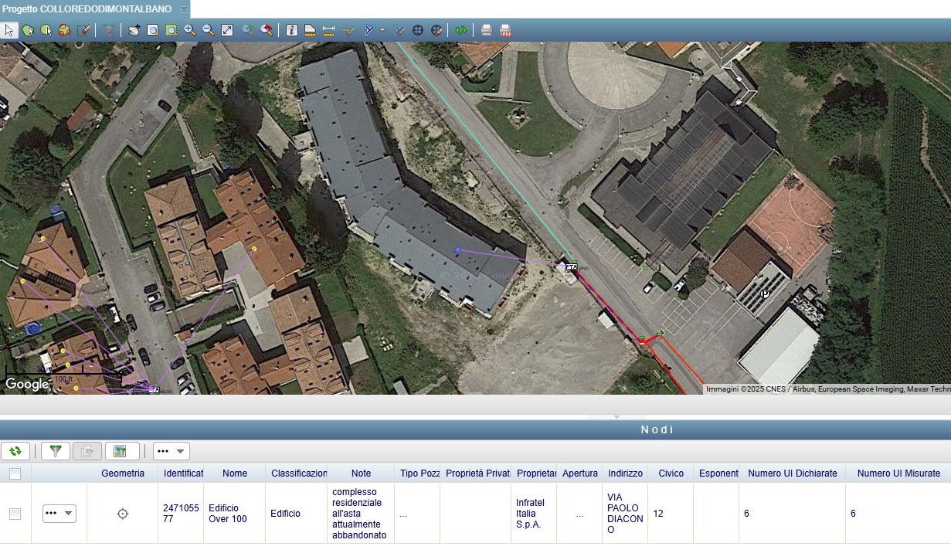This screenshot has width=951, height=560.
Task: Collapse the map panel splitter handle
Action: (616, 416)
